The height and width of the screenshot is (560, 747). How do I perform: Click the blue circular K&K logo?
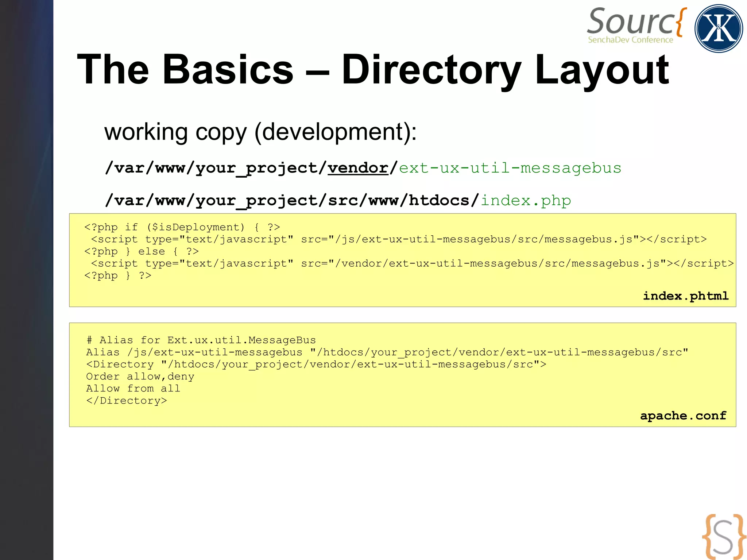click(x=718, y=28)
